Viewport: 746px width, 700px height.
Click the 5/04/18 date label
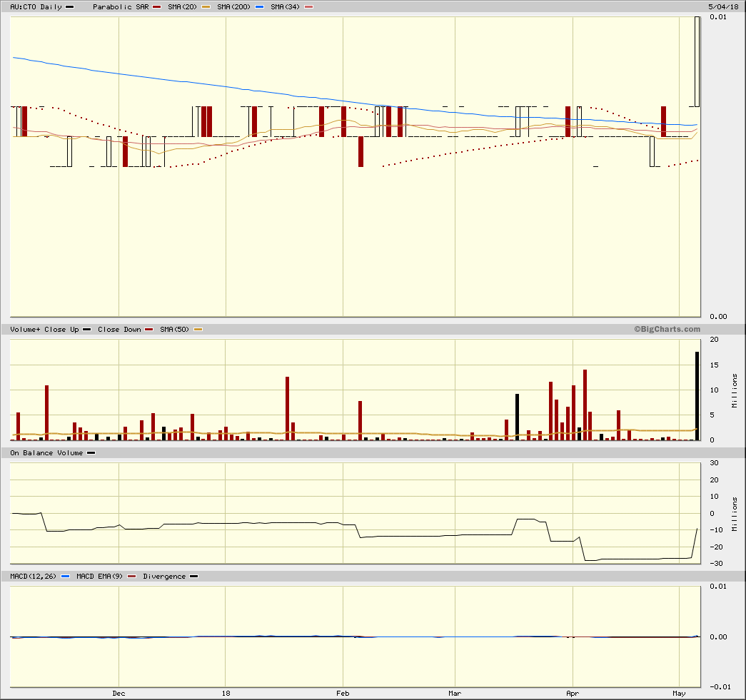click(x=723, y=6)
